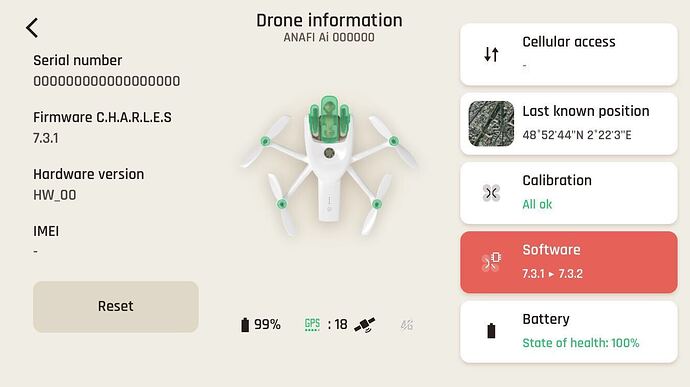
Task: Click the Hardware version HW_00 text
Action: click(x=55, y=195)
